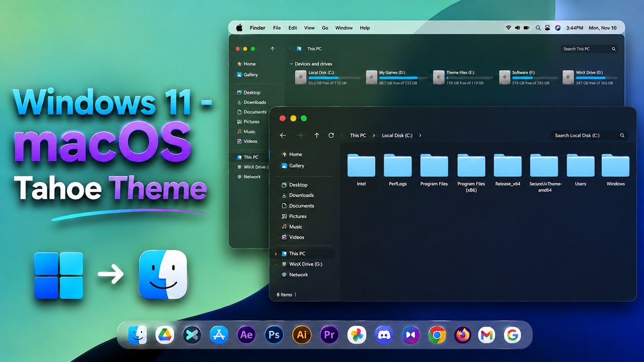Click chevron after This PC breadcrumb
This screenshot has height=362, width=644.
tap(374, 135)
